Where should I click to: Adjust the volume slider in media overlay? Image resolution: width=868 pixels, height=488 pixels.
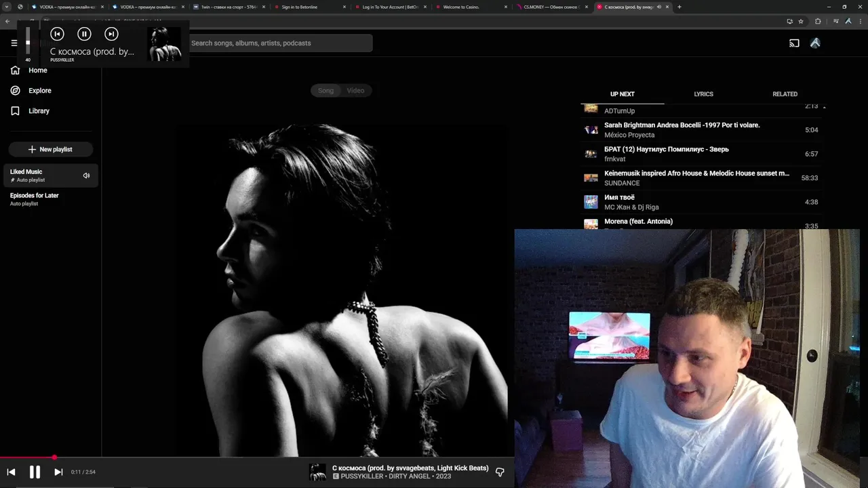28,41
